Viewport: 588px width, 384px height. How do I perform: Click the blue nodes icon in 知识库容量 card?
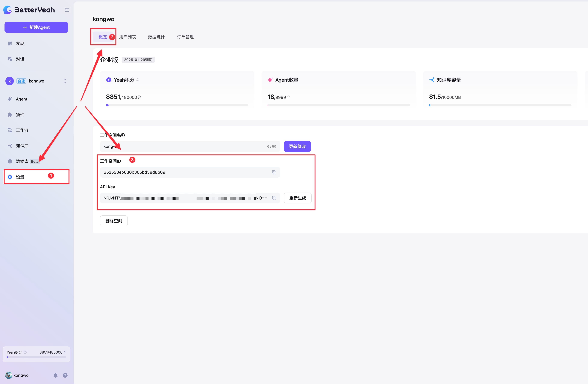pyautogui.click(x=432, y=80)
